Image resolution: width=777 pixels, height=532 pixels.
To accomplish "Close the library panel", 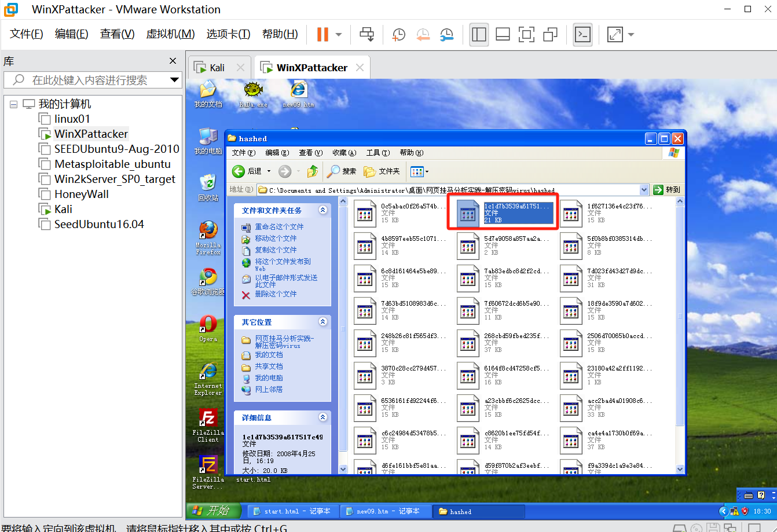I will click(173, 61).
